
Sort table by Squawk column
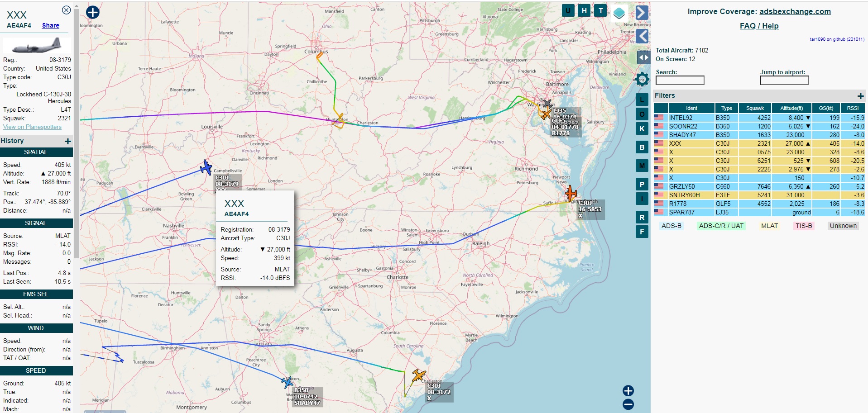755,108
